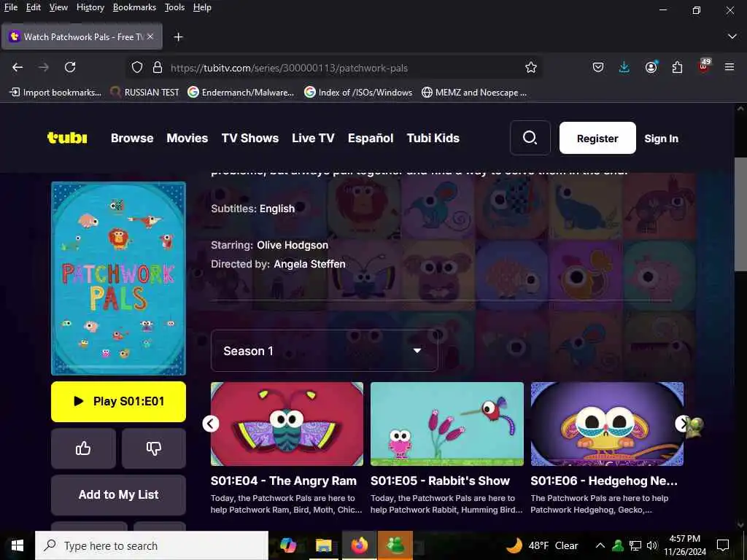This screenshot has height=560, width=747.
Task: Click director Angela Steffen link
Action: point(309,264)
